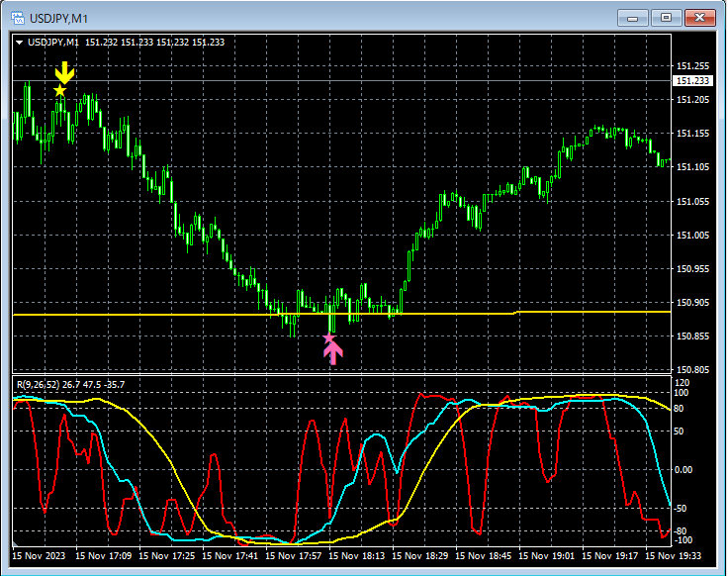728x576 pixels.
Task: Click the pink star marker below candle
Action: pos(329,337)
